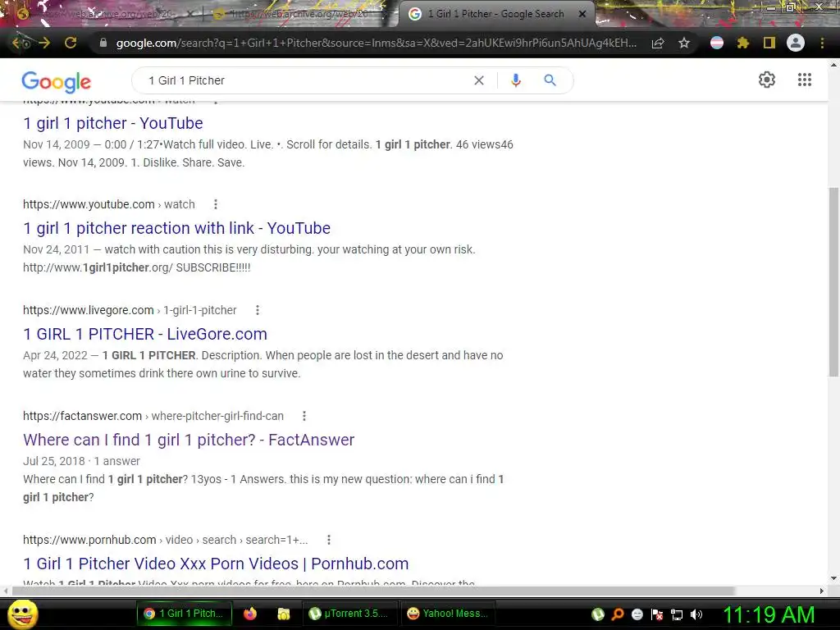Click the vertical scrollbar up arrow
This screenshot has width=840, height=630.
(x=833, y=64)
